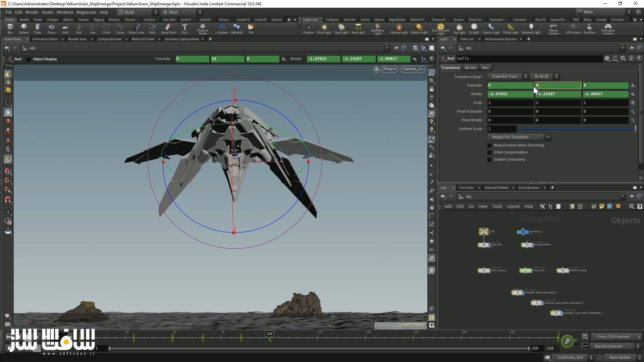Viewport: 644px width, 362px height.
Task: Click the Build desktop button
Action: (138, 12)
